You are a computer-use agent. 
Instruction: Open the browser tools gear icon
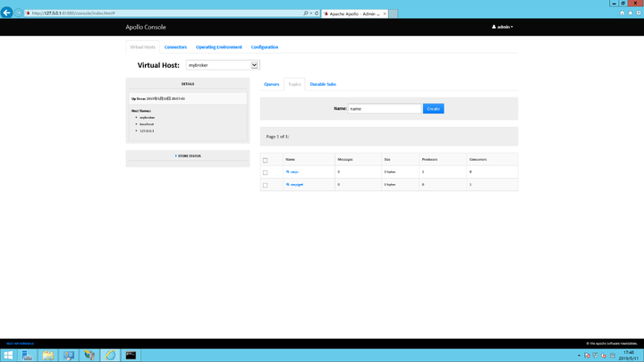click(639, 13)
